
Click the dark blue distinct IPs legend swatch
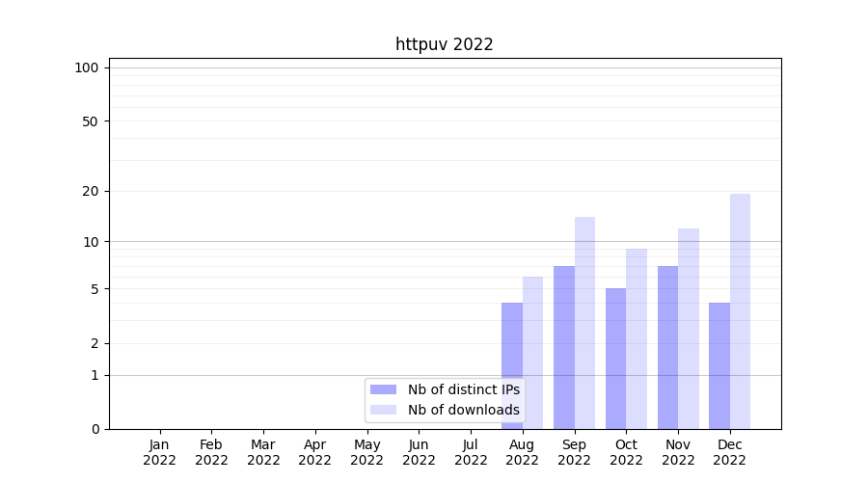point(383,389)
